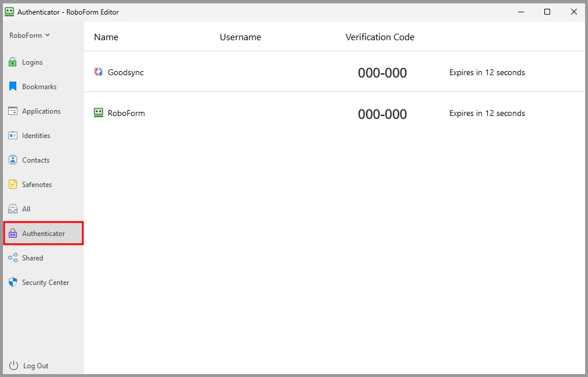
Task: Click the yellow Safenotes note icon
Action: pyautogui.click(x=13, y=184)
